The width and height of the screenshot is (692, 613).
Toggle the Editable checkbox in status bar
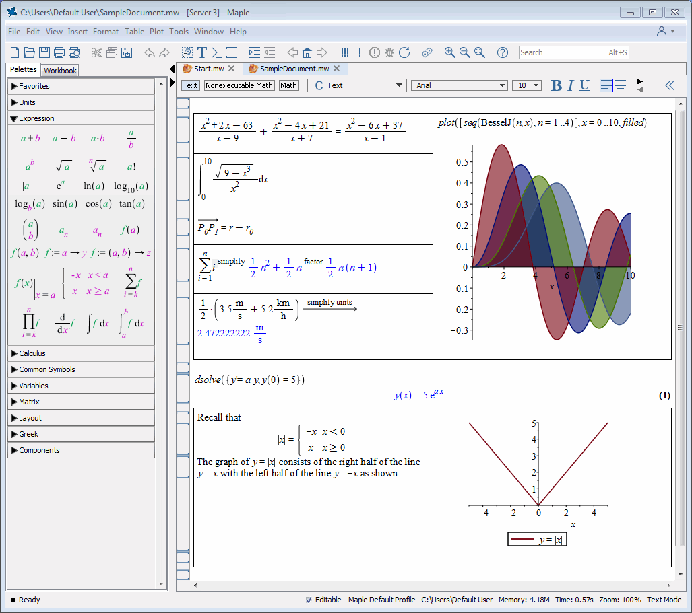[309, 600]
